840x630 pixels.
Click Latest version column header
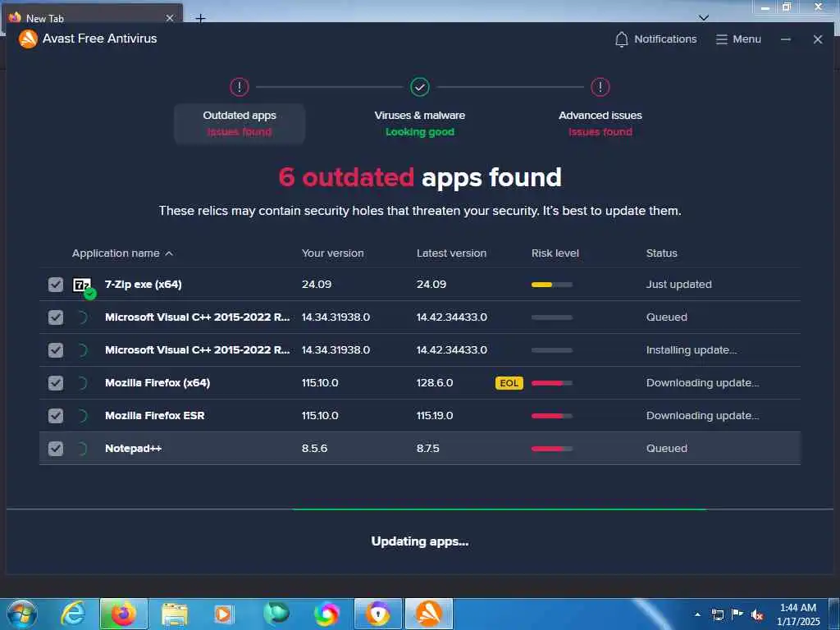pos(452,253)
